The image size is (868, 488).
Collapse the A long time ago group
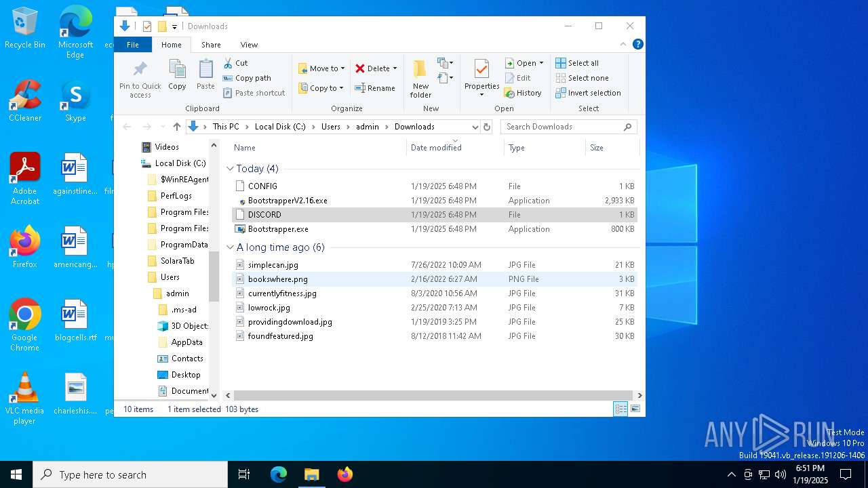coord(231,247)
